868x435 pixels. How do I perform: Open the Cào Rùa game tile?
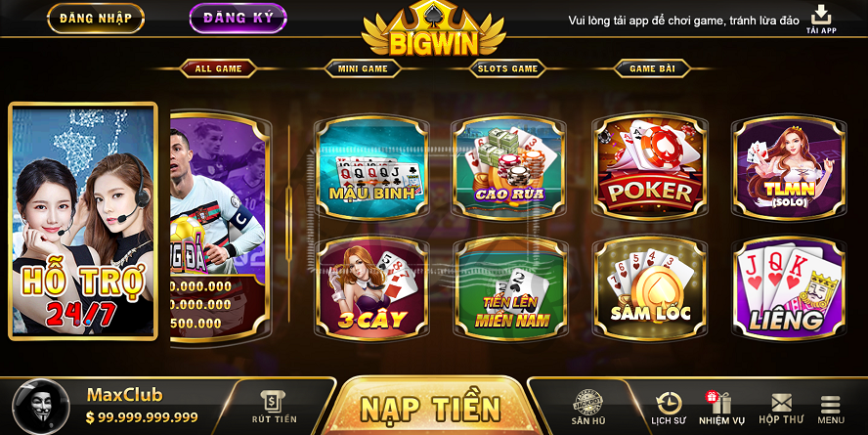coord(509,167)
